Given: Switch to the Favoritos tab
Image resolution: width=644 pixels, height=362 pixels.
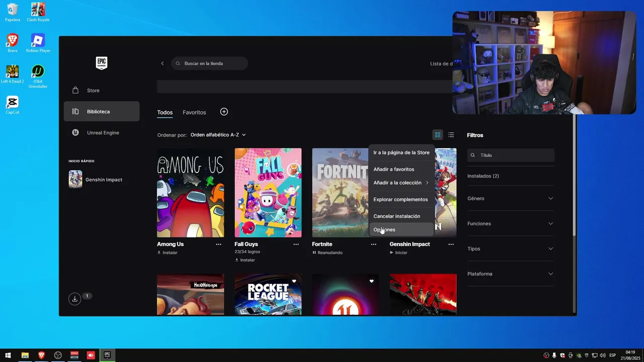Looking at the screenshot, I should tap(194, 113).
